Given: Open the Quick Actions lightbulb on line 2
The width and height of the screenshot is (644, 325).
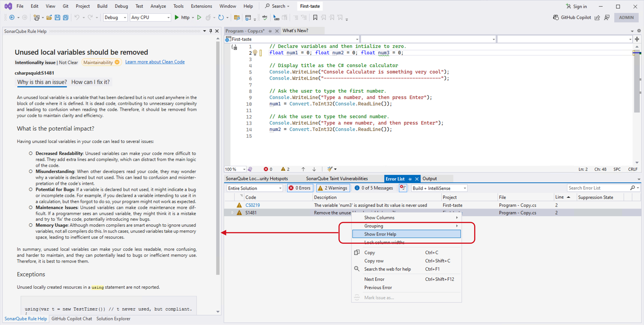Looking at the screenshot, I should coord(255,52).
